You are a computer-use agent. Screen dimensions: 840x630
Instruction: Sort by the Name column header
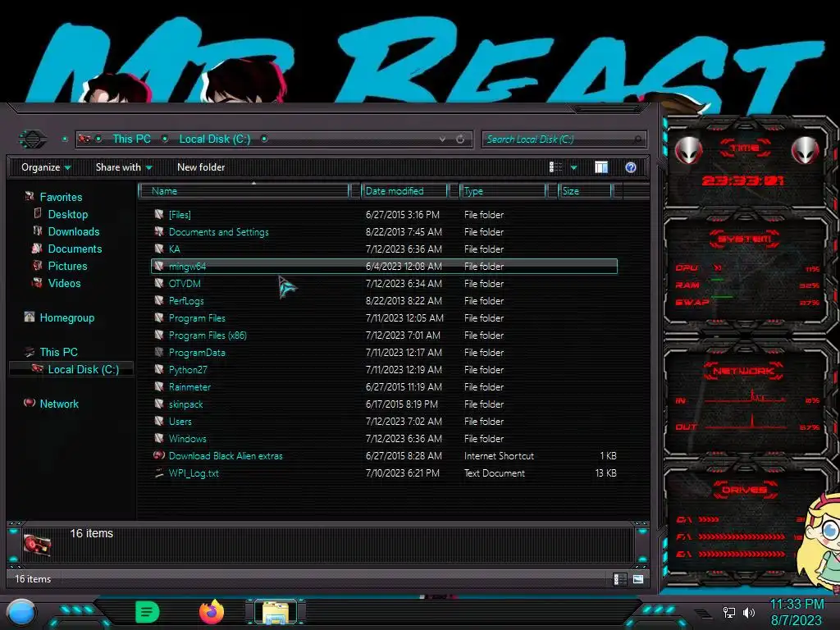[x=244, y=190]
